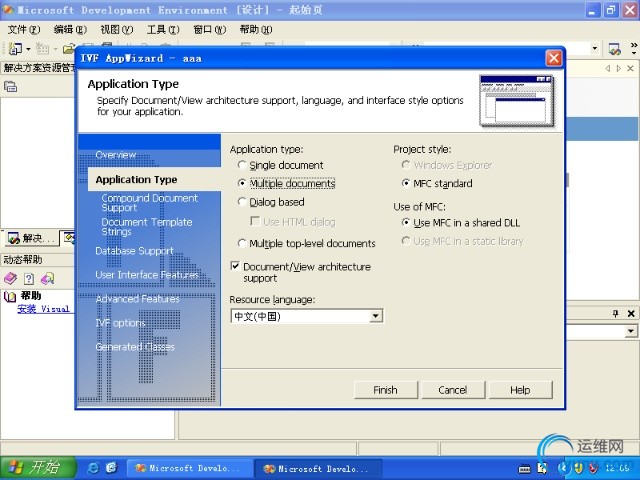This screenshot has width=640, height=480.
Task: Open the Add New Item dropdown arrow
Action: tap(55, 49)
